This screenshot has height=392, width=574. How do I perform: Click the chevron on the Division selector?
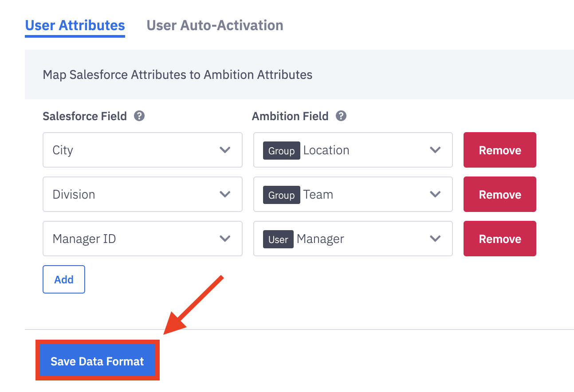pyautogui.click(x=225, y=194)
